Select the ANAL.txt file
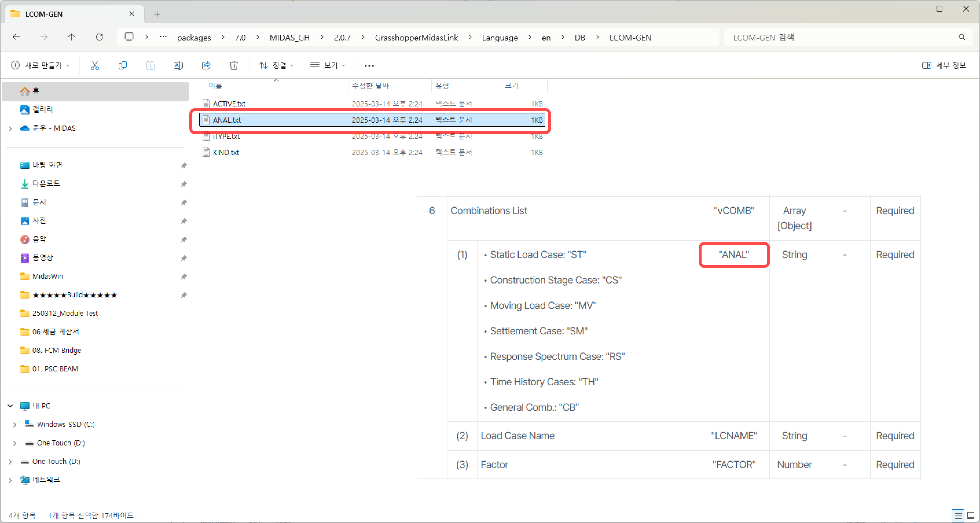The width and height of the screenshot is (980, 523). point(373,120)
